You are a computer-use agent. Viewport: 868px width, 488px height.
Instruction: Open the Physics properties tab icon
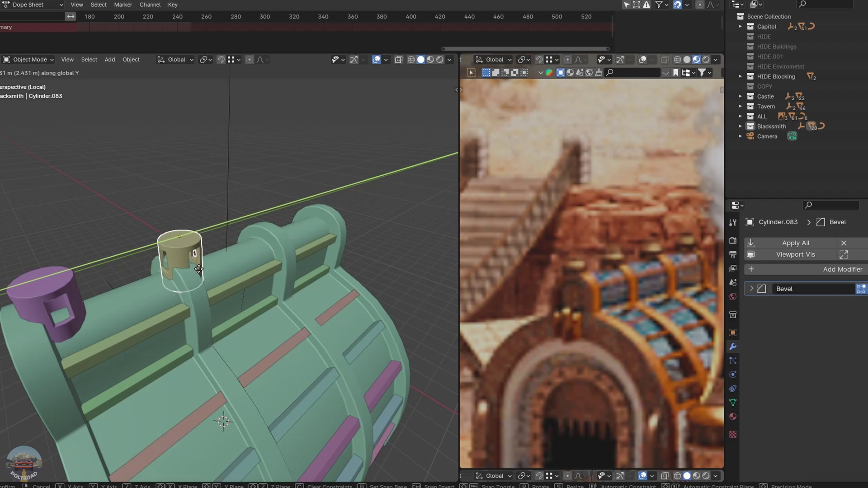click(733, 375)
